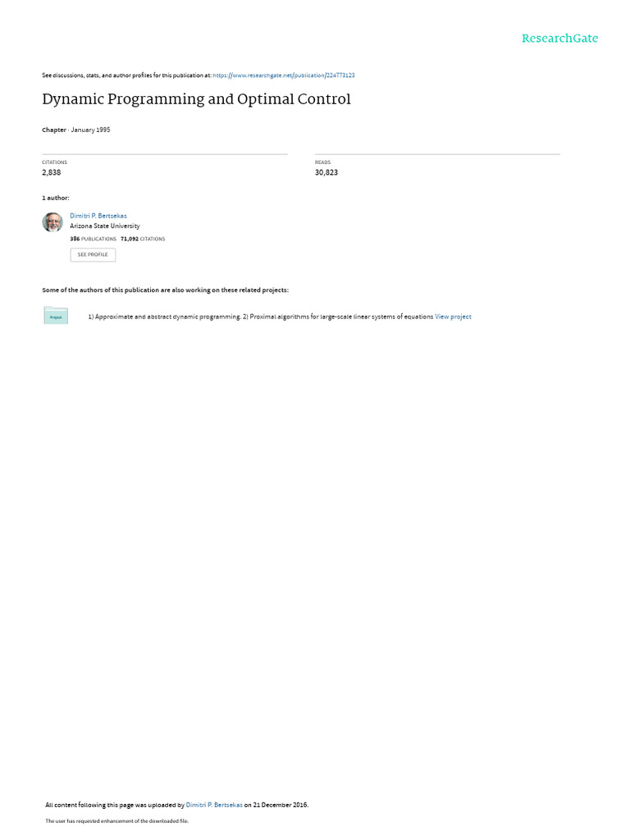Follow the View project link
The image size is (630, 840).
pos(453,317)
